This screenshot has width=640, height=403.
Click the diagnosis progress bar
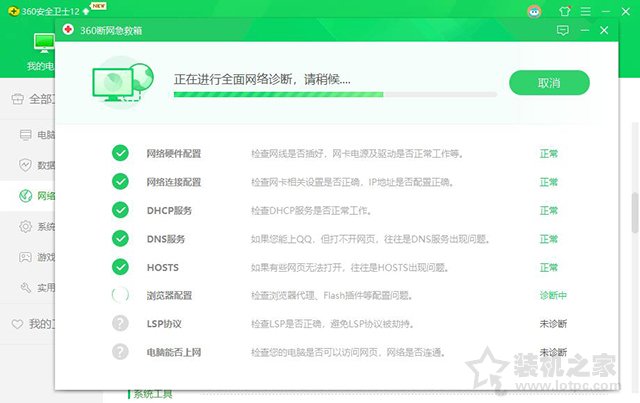(335, 94)
